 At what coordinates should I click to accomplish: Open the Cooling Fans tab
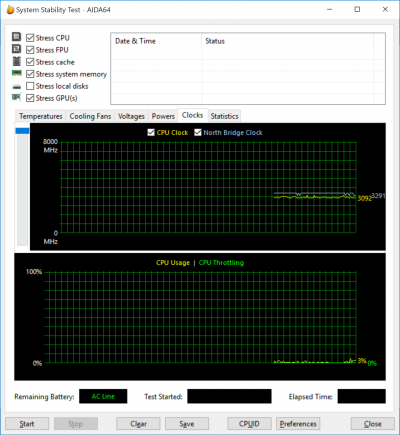tap(90, 116)
